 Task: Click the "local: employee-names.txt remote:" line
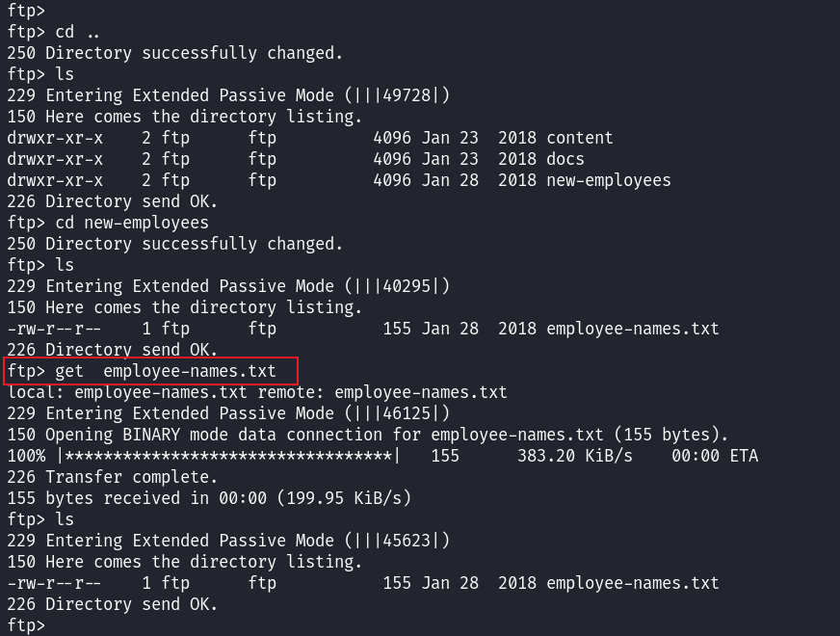[x=256, y=392]
